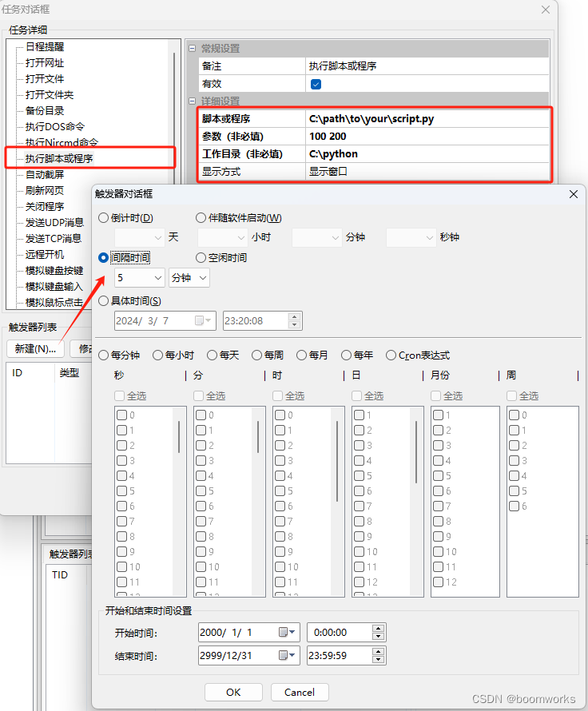
Task: Click the 秒 list scrollbar
Action: pyautogui.click(x=179, y=437)
